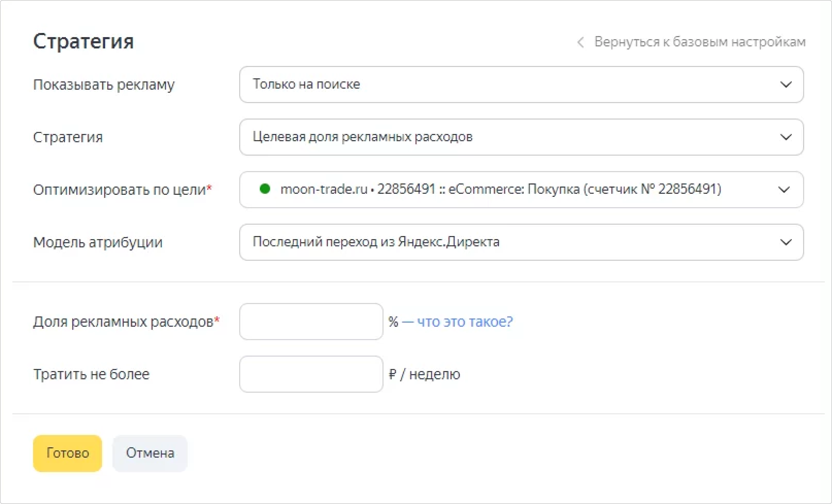The image size is (832, 504).
Task: Click the 'Показывать рекламу' label
Action: point(104,85)
